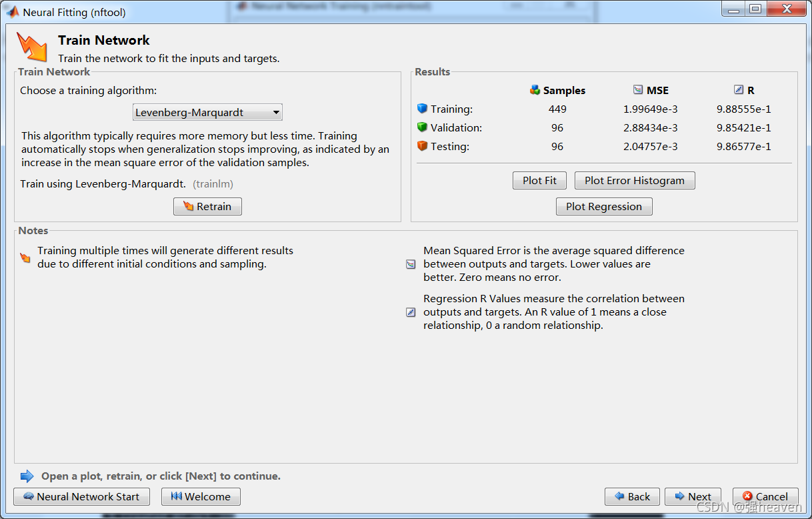The image size is (812, 519).
Task: Click the (trainlm) function name text
Action: 213,183
